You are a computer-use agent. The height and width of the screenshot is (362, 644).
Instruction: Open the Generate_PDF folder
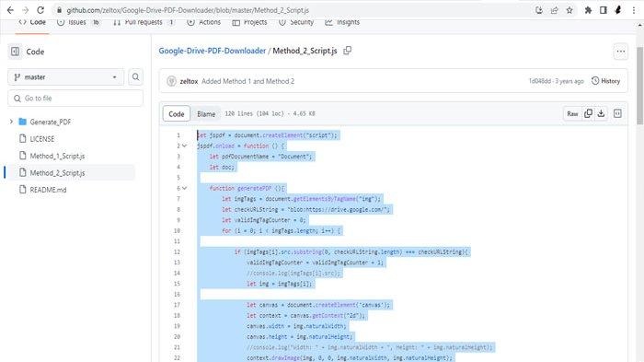click(x=50, y=122)
